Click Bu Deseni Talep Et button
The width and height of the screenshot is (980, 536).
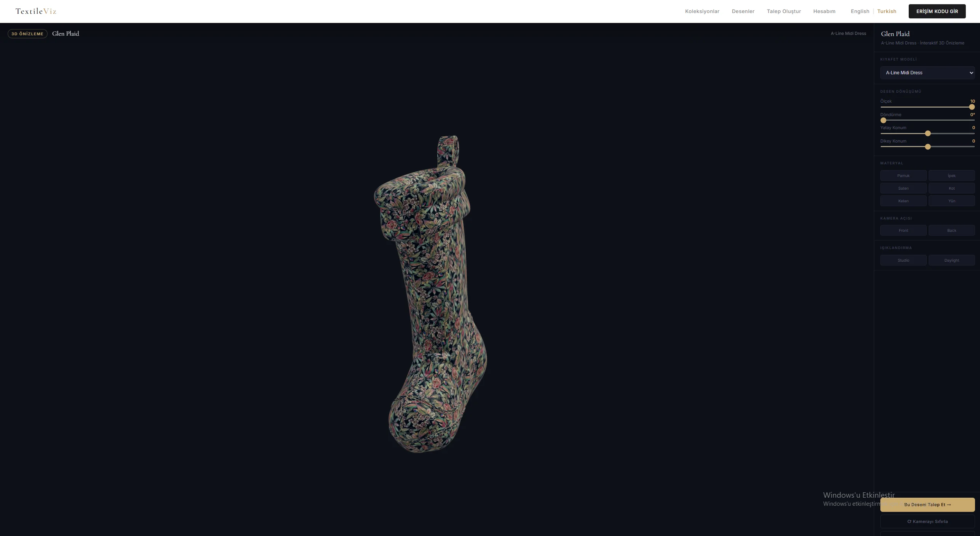[x=927, y=505]
